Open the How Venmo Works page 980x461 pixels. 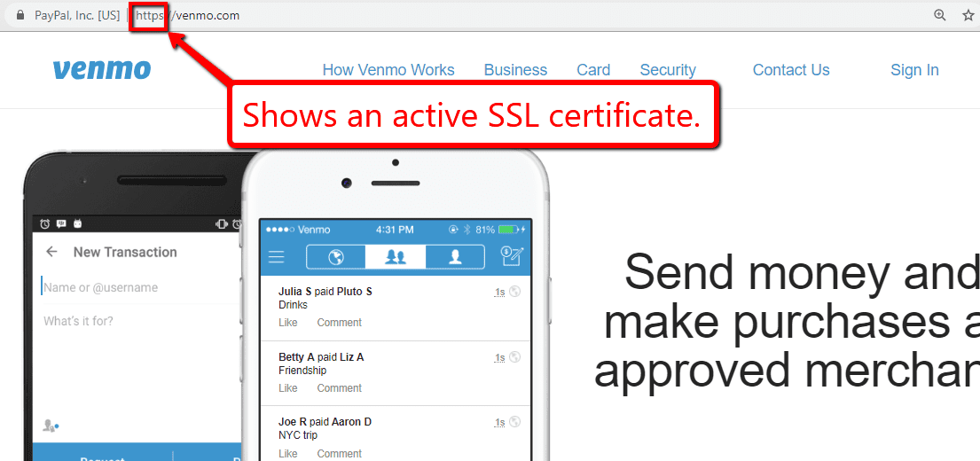(388, 70)
